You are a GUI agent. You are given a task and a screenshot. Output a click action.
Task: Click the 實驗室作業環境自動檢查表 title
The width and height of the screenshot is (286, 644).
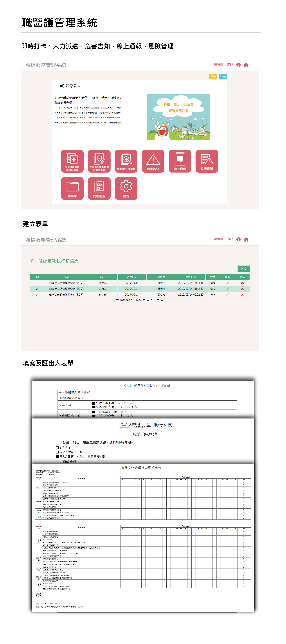[x=141, y=468]
